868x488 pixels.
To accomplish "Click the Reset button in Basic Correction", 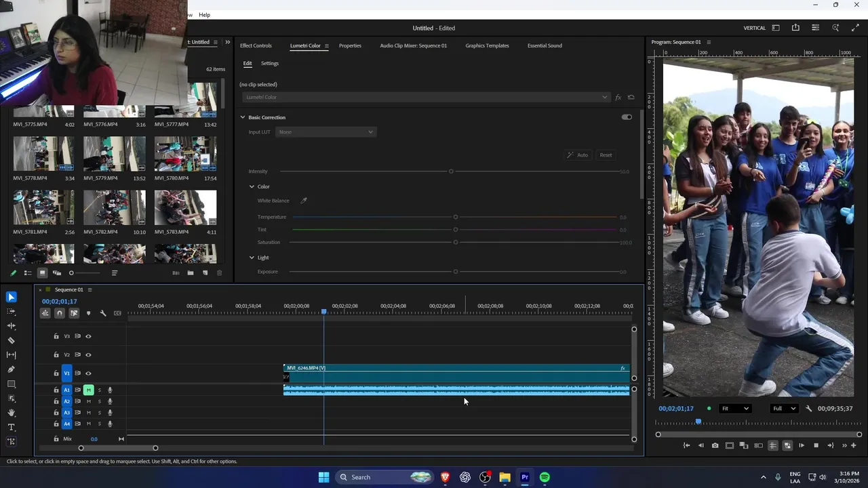I will coord(606,155).
